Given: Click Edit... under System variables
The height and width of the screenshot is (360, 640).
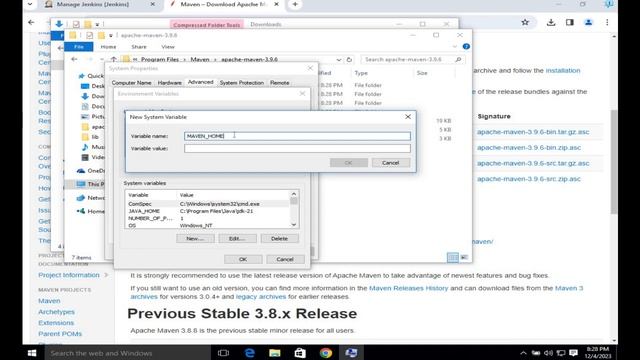Looking at the screenshot, I should 237,238.
